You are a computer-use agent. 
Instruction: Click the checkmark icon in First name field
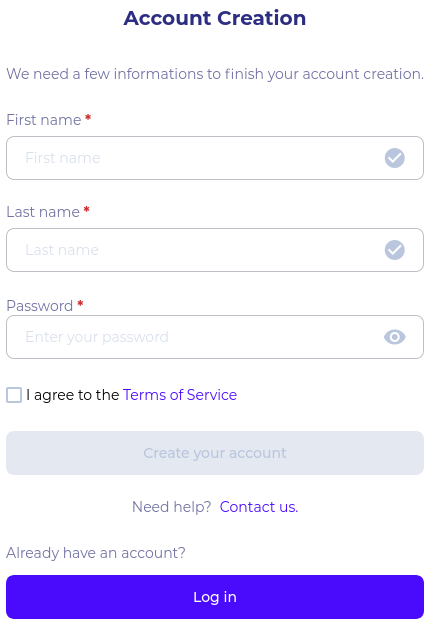[394, 158]
